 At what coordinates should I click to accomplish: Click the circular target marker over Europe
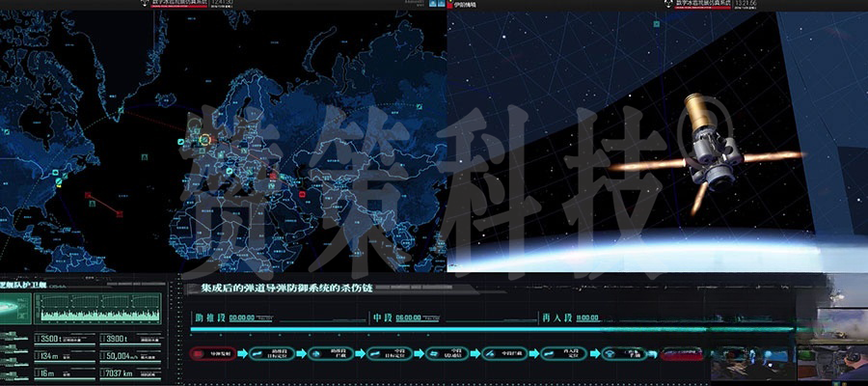point(204,140)
